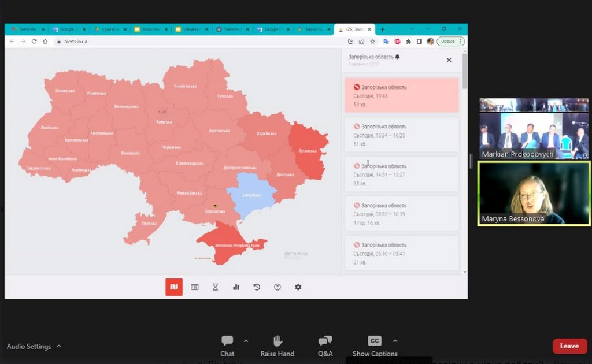The width and height of the screenshot is (592, 364).
Task: Select the map view icon
Action: [174, 287]
